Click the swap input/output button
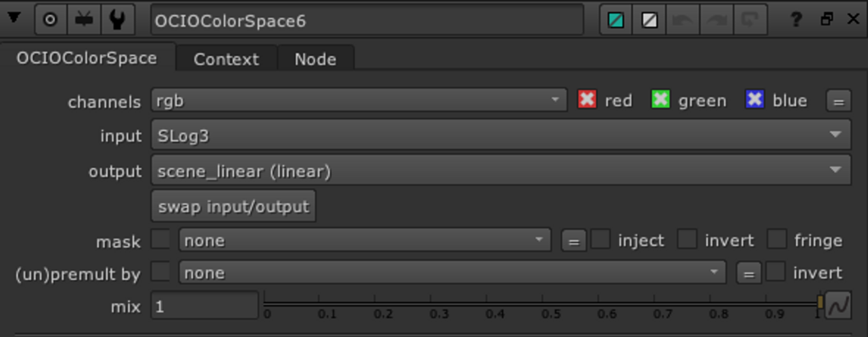This screenshot has width=868, height=337. pyautogui.click(x=234, y=206)
